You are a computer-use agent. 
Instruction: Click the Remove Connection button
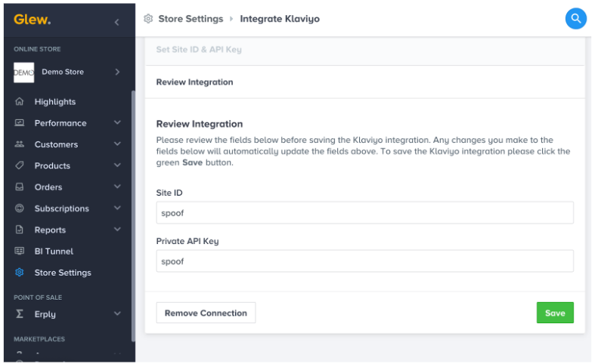click(x=206, y=313)
